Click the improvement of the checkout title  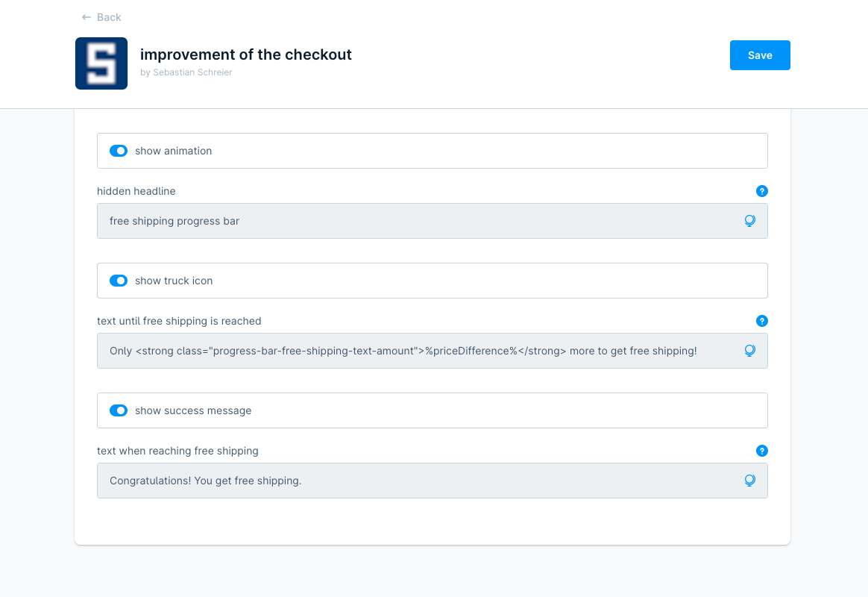pyautogui.click(x=246, y=54)
